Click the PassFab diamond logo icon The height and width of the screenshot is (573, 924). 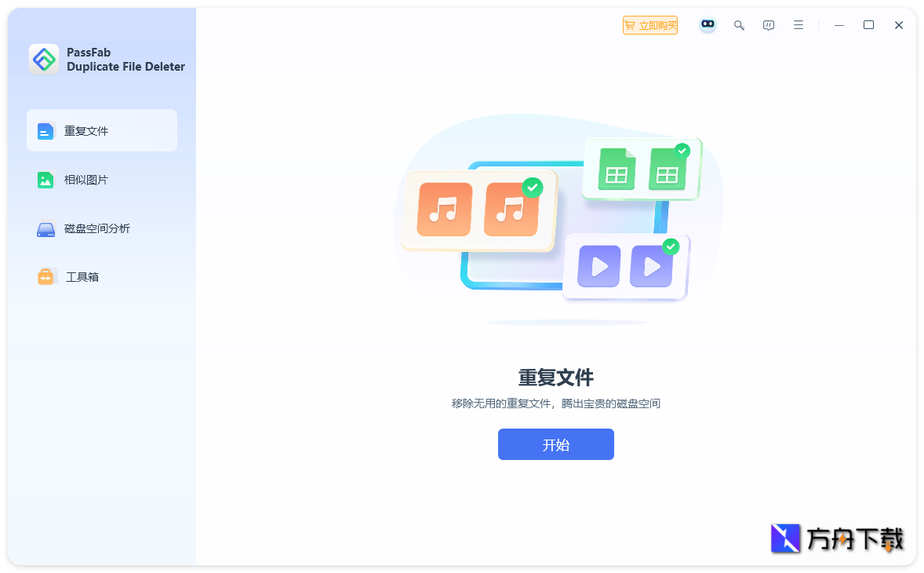coord(44,59)
